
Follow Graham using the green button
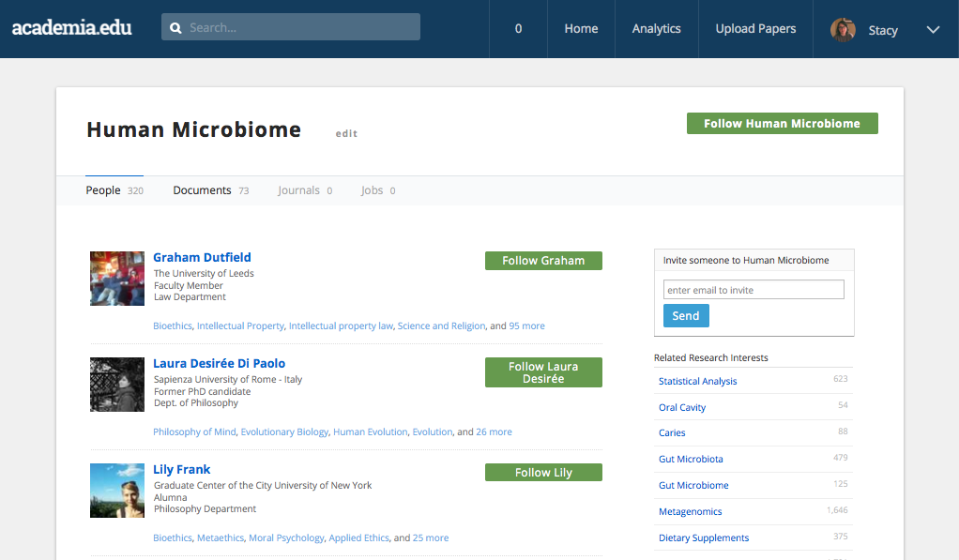(543, 261)
